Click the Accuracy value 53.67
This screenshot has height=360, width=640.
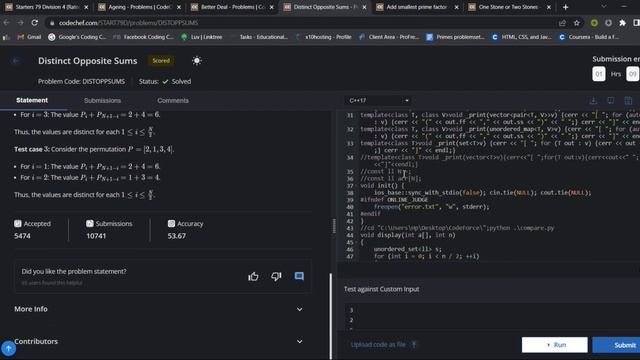coord(176,236)
